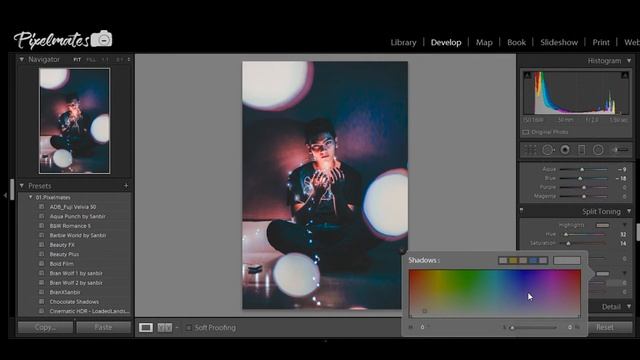Open Navigator zoom ratio options menu

coord(129,60)
